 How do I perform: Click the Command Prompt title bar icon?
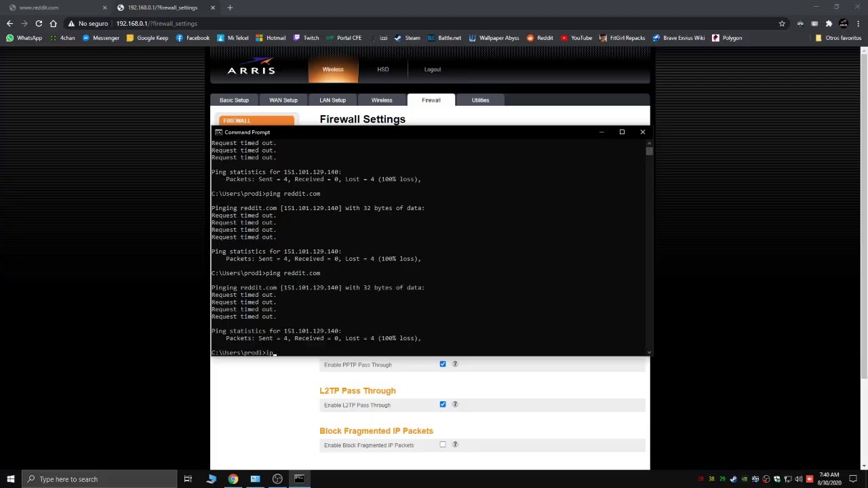click(218, 132)
